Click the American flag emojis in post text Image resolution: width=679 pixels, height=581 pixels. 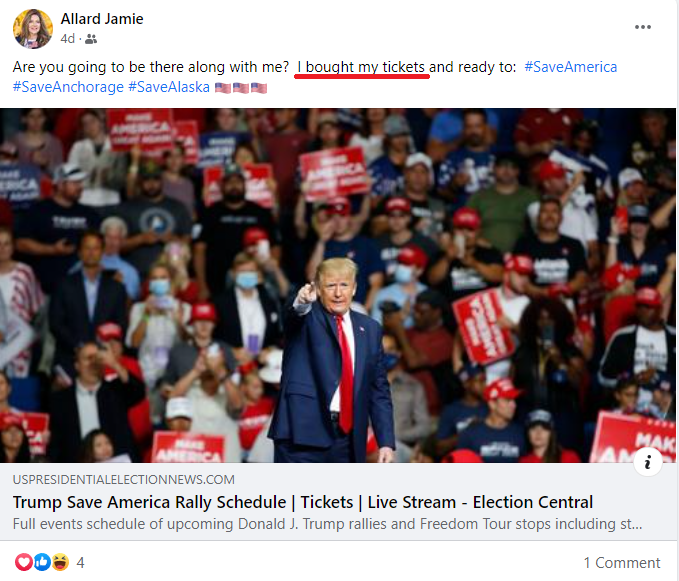[241, 88]
